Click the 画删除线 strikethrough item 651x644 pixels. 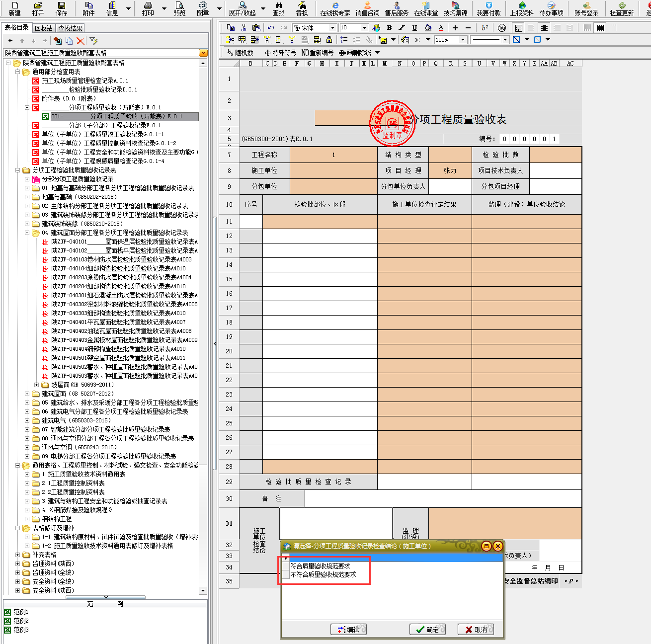[x=355, y=53]
